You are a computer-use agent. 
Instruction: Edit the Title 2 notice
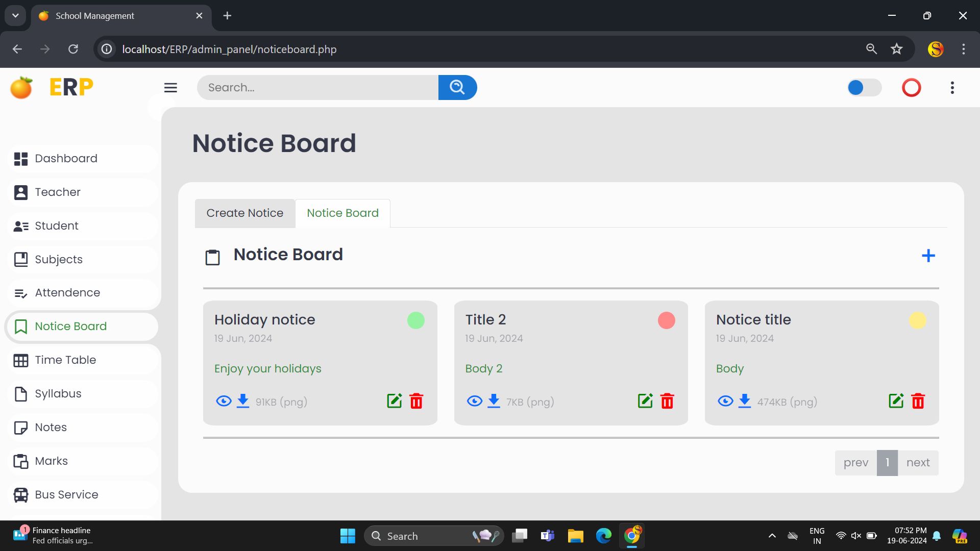[x=645, y=401]
